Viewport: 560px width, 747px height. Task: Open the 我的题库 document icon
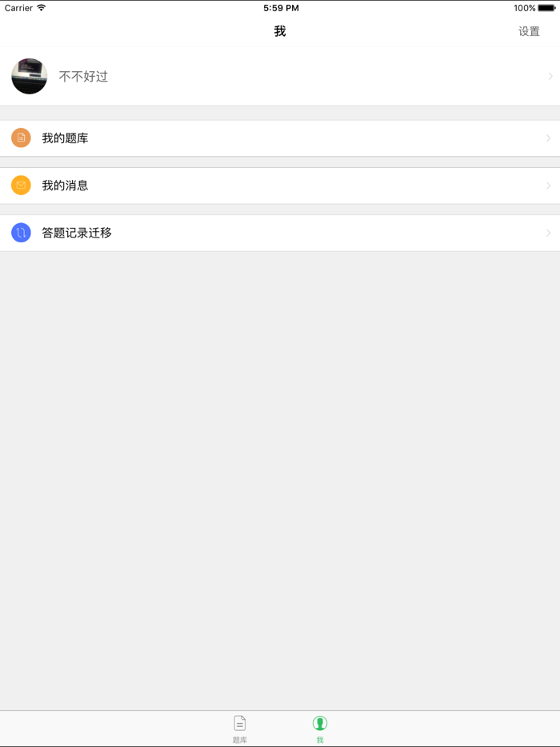pyautogui.click(x=21, y=138)
